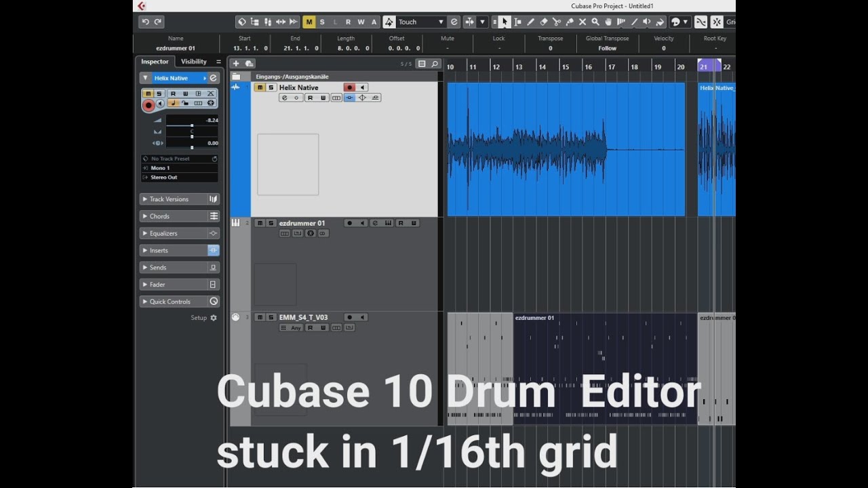The height and width of the screenshot is (488, 868).
Task: Select the Mono 1 input routing
Action: click(180, 168)
